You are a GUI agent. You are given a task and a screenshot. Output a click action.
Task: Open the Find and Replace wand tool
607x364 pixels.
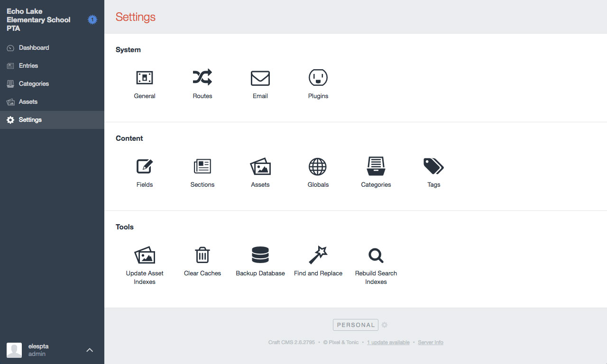click(x=318, y=255)
